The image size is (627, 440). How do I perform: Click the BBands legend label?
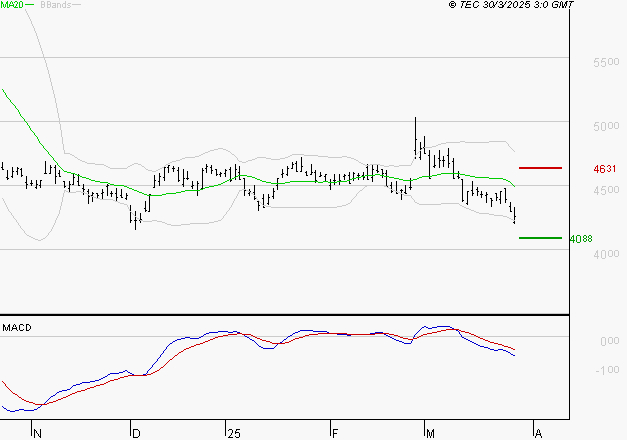click(56, 5)
